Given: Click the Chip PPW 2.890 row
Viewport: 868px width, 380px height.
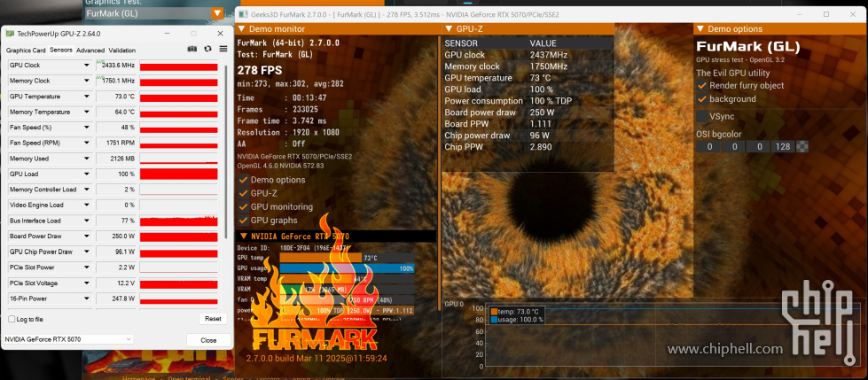Looking at the screenshot, I should coord(528,147).
